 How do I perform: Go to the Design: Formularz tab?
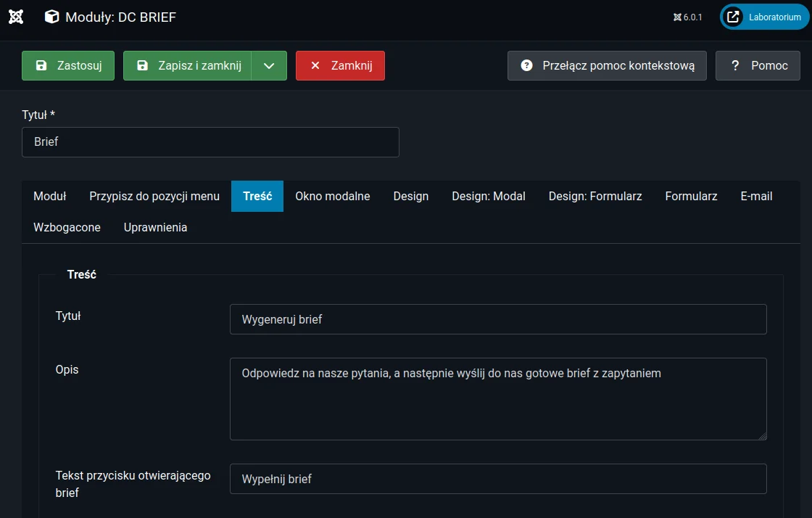pos(594,196)
